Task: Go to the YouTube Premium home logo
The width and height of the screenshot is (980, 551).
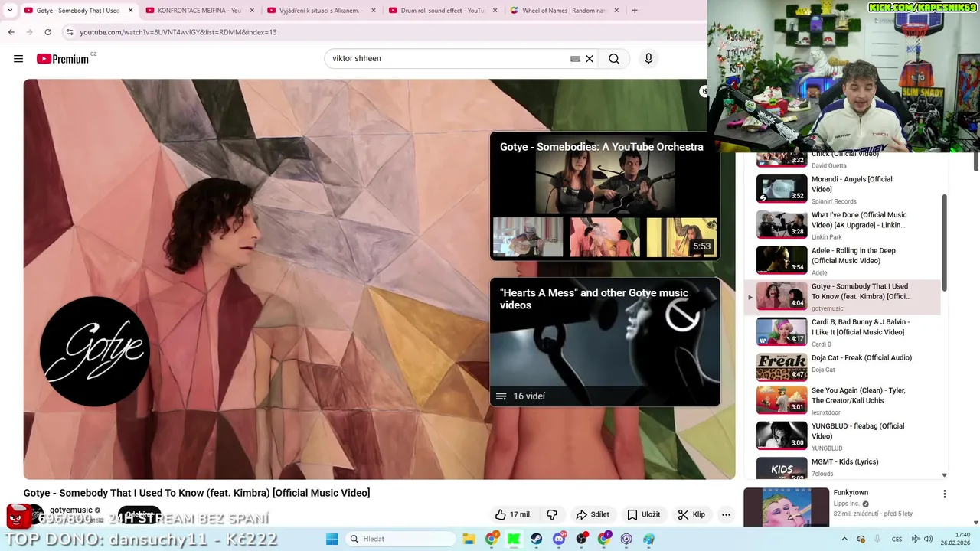Action: (63, 59)
